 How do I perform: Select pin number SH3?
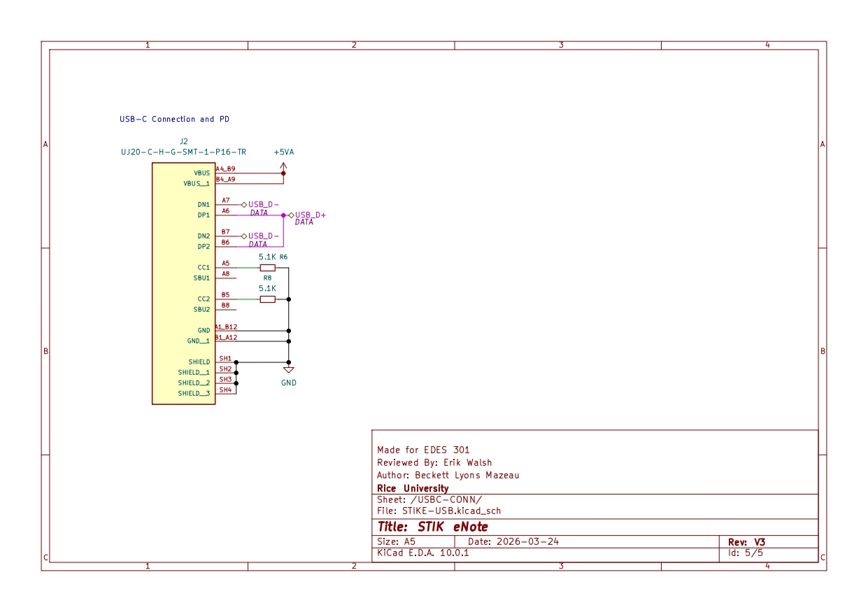(225, 378)
